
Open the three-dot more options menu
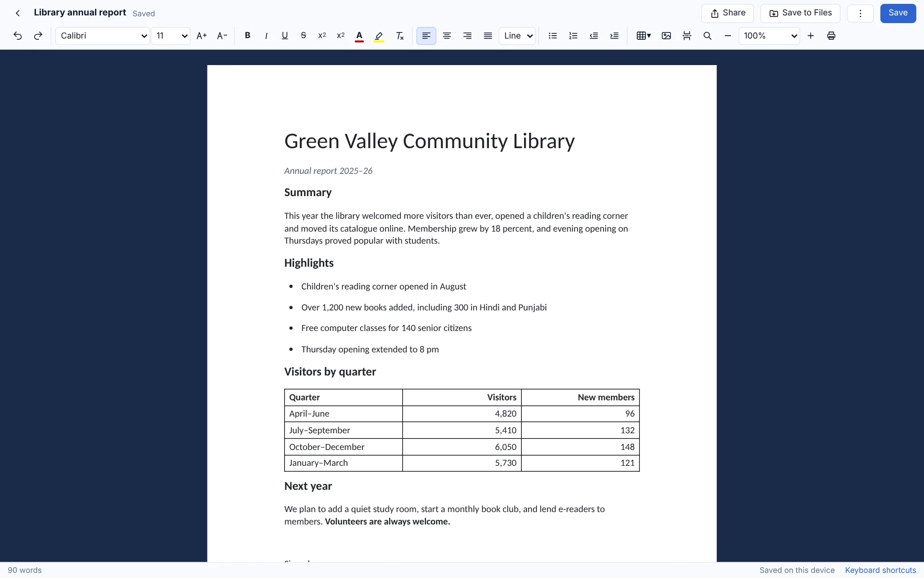pyautogui.click(x=860, y=13)
